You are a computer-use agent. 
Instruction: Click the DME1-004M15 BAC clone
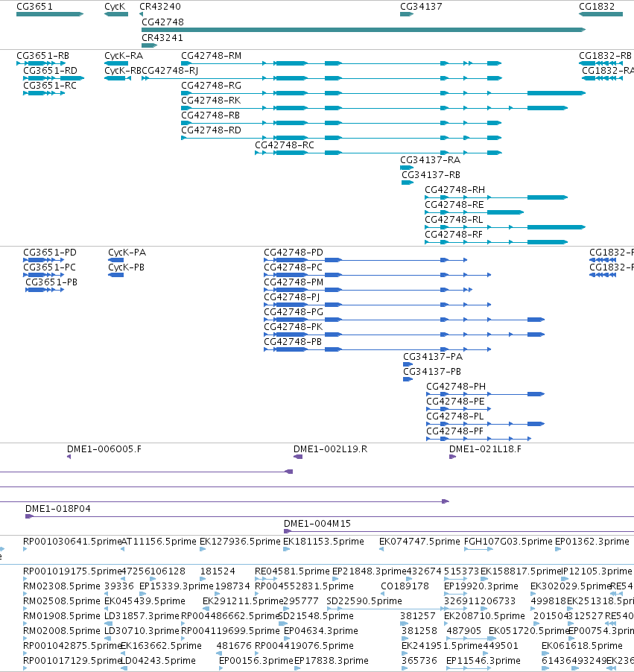pos(317,524)
